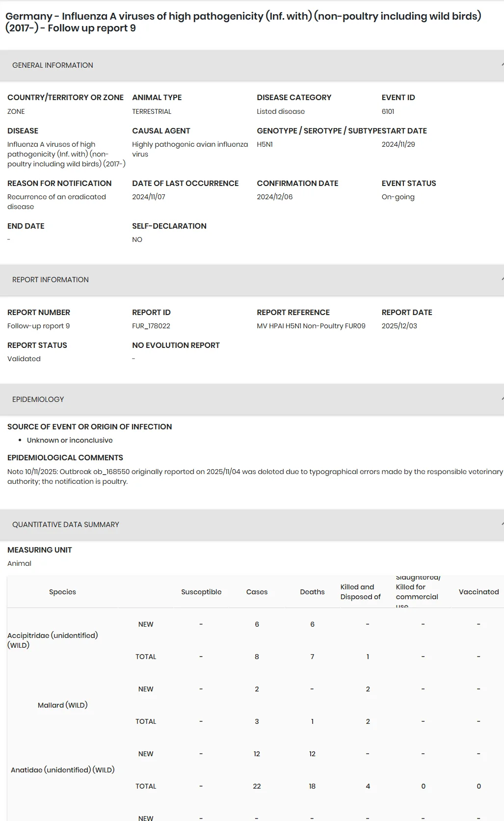The image size is (504, 821).
Task: Click the event ID value 6101
Action: [388, 111]
